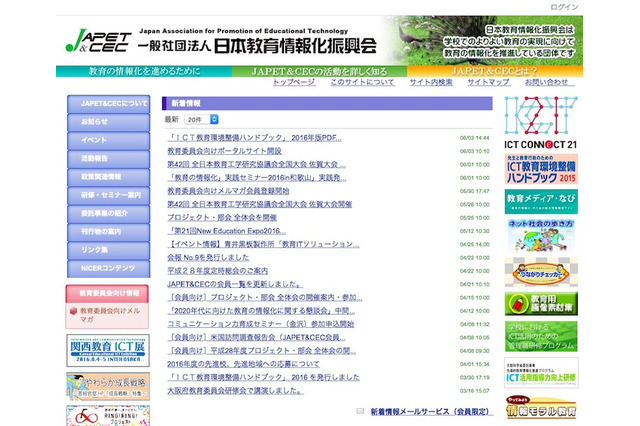Open the 最新 20件 count dropdown

[x=202, y=119]
